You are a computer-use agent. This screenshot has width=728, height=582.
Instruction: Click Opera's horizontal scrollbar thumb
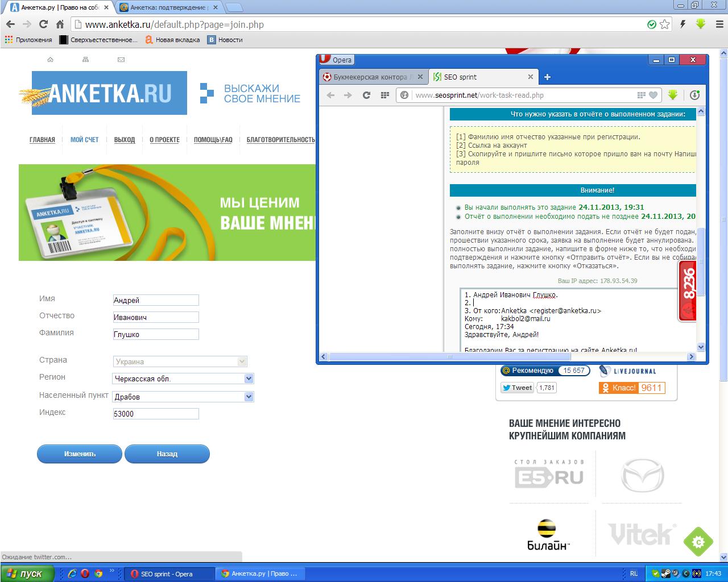(x=449, y=357)
